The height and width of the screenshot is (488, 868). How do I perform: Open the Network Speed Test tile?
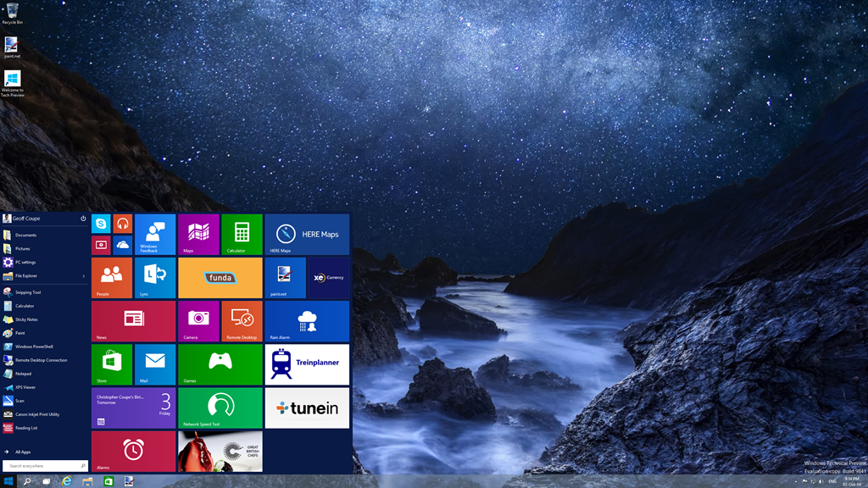click(220, 408)
